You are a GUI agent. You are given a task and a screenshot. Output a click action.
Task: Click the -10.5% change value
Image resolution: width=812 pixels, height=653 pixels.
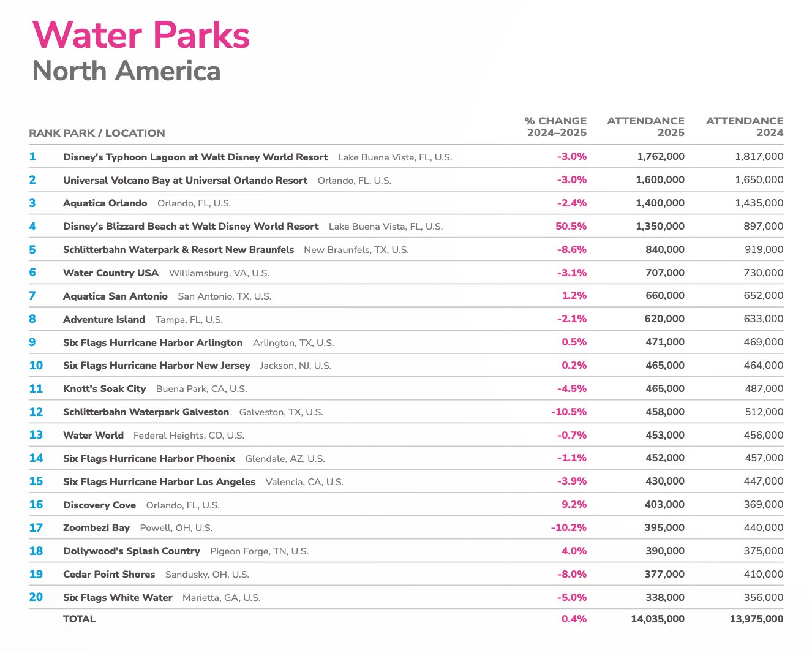tap(569, 412)
